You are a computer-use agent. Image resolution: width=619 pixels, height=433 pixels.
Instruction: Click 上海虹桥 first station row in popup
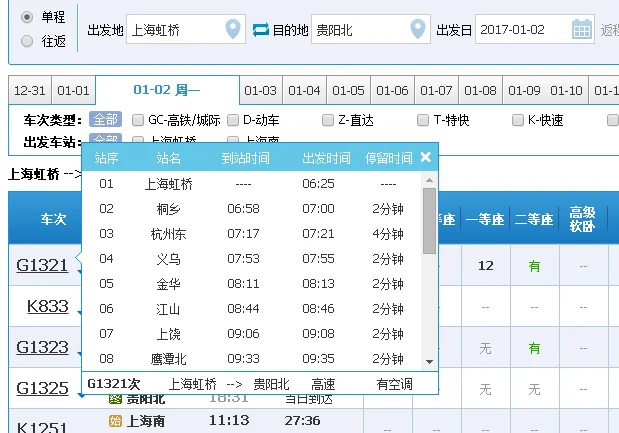tap(252, 184)
